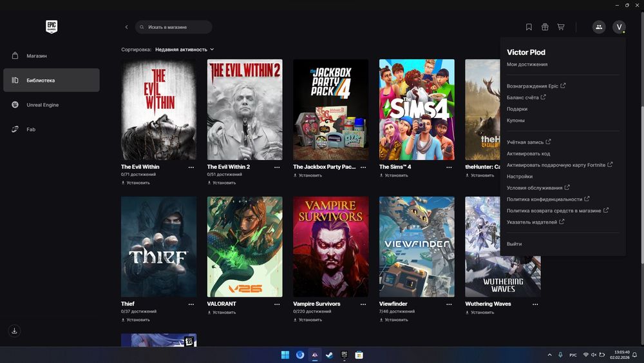This screenshot has height=363, width=644.
Task: Open Политика возврата средств в магазине
Action: 557,210
